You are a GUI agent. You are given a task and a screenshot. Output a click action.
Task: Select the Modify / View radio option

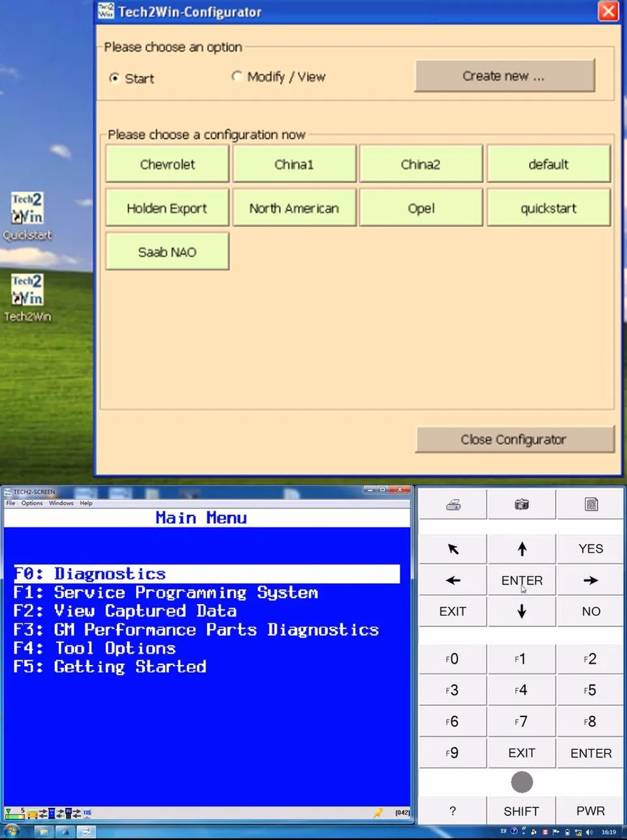click(279, 76)
